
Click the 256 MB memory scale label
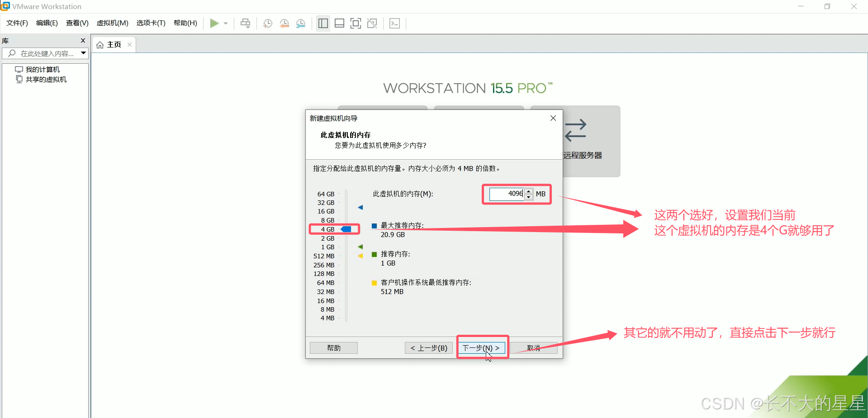point(324,265)
